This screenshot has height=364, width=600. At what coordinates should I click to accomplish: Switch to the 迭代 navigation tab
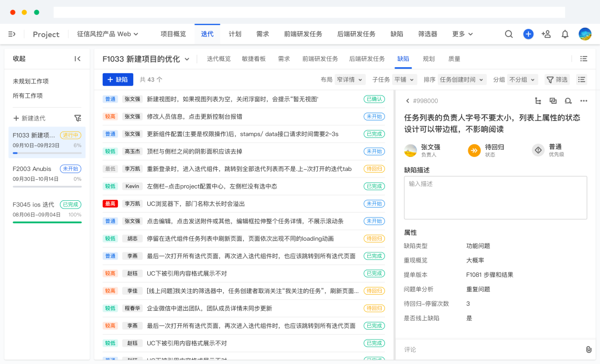tap(207, 34)
